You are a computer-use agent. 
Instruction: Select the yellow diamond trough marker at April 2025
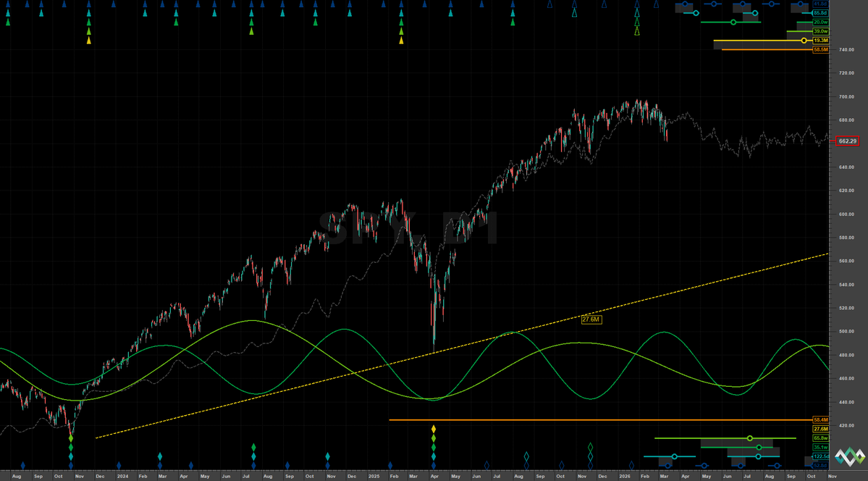point(434,429)
